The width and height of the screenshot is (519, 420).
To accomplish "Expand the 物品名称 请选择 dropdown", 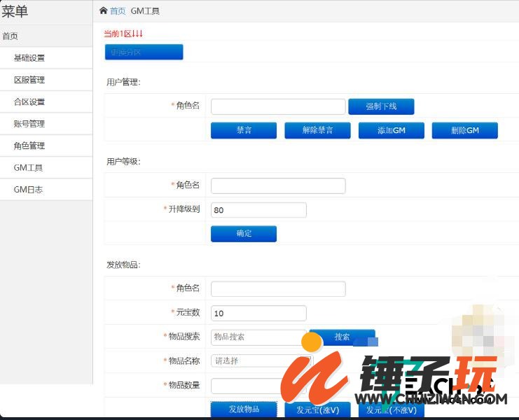I will 261,361.
